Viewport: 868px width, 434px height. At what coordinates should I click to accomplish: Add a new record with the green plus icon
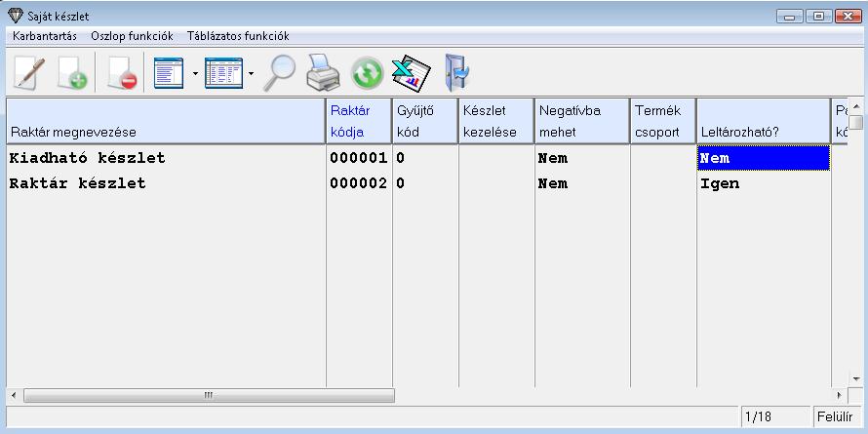[73, 72]
